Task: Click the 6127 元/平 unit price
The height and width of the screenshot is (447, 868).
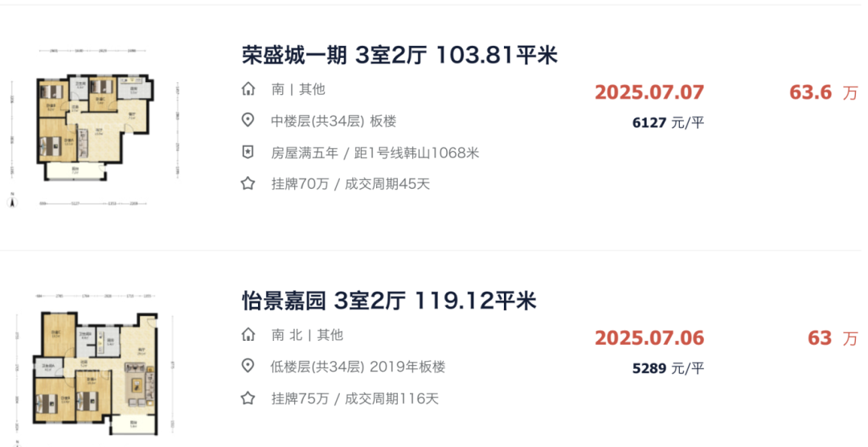Action: (668, 122)
